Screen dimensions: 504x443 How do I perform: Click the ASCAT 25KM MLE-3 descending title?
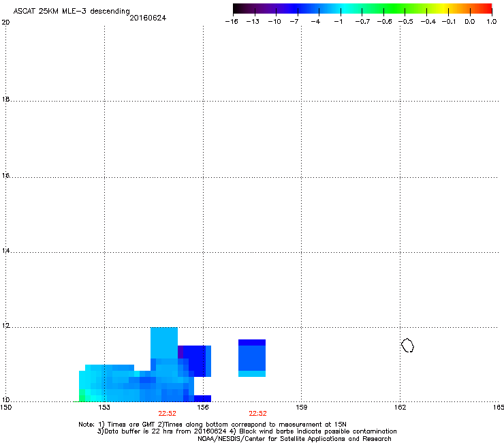[72, 12]
